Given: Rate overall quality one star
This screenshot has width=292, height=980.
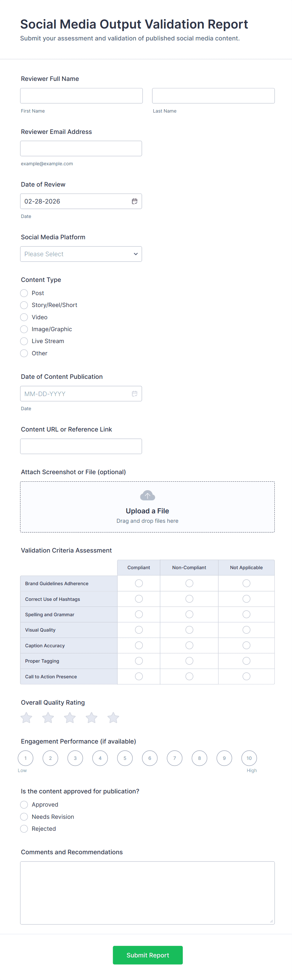Looking at the screenshot, I should pyautogui.click(x=26, y=718).
